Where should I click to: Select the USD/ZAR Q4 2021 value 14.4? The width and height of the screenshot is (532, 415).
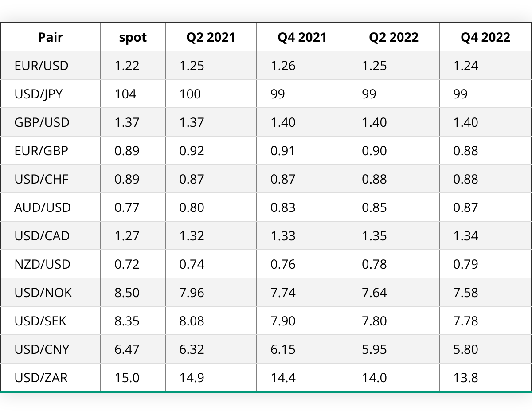(283, 377)
